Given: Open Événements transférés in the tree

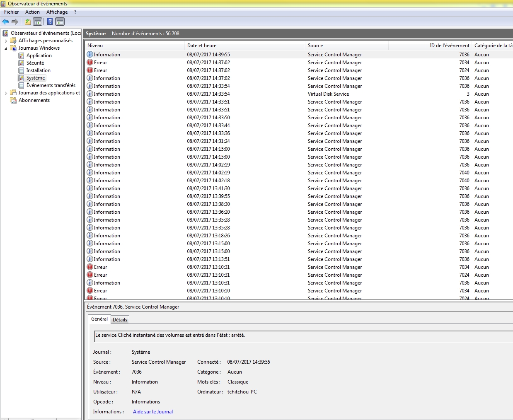Looking at the screenshot, I should tap(51, 85).
